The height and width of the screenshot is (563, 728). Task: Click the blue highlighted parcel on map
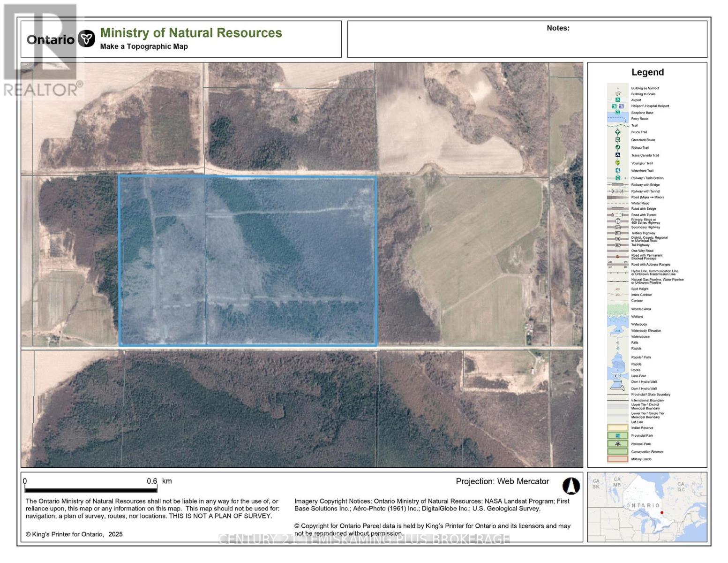click(248, 261)
